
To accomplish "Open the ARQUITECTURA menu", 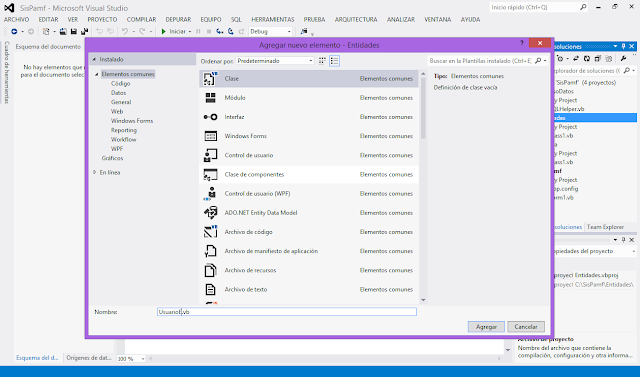I will coord(356,19).
